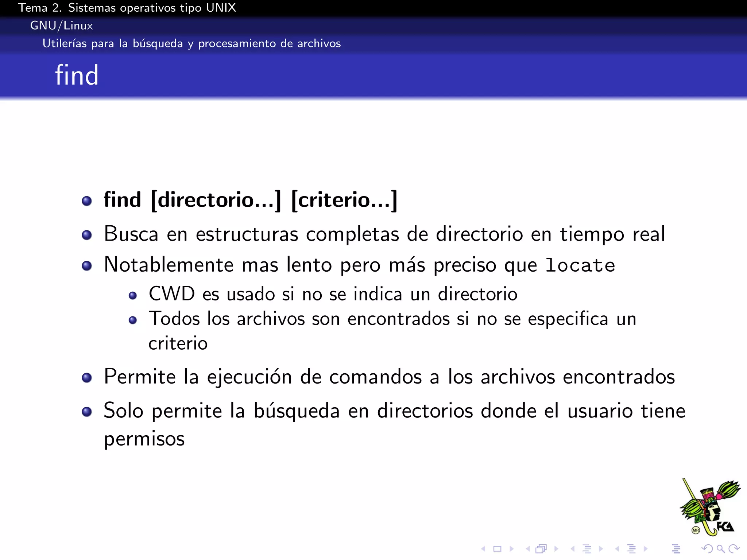Advance to next slide arrow
The width and height of the screenshot is (747, 560).
pos(511,549)
